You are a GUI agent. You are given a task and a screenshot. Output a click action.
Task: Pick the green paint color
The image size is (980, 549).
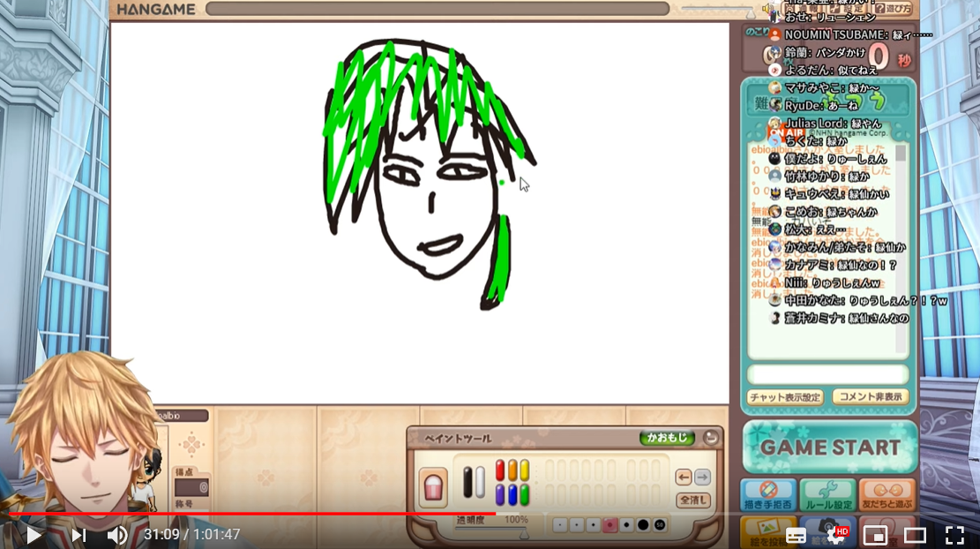pos(524,494)
